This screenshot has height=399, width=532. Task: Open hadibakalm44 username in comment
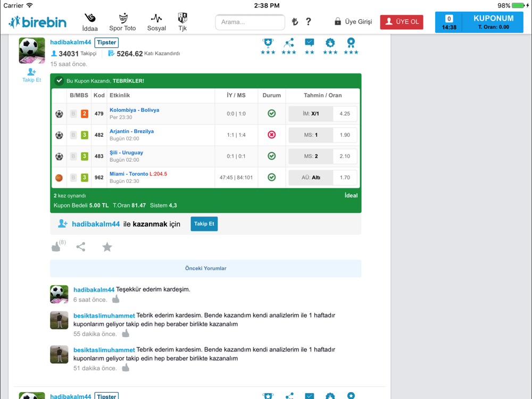[x=94, y=290]
